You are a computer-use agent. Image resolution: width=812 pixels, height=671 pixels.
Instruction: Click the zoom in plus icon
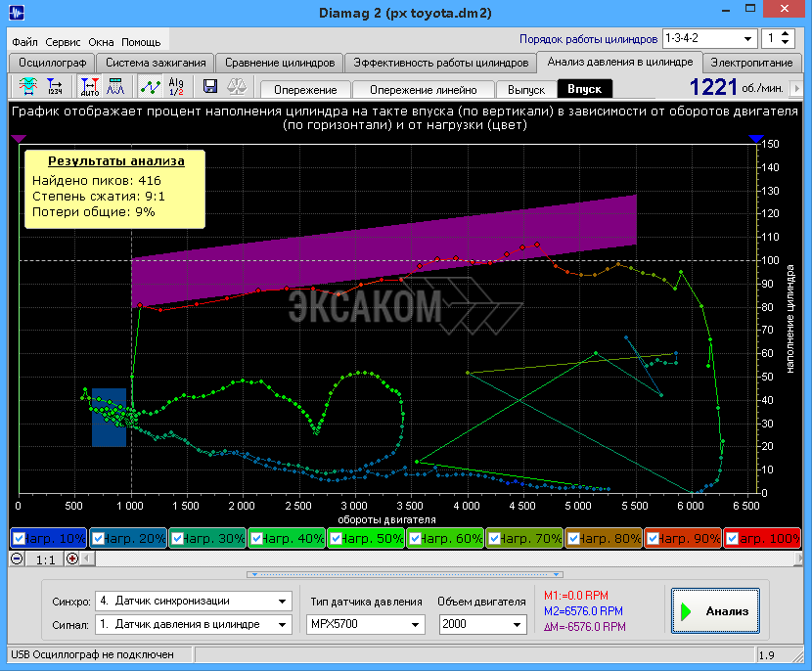[72, 559]
